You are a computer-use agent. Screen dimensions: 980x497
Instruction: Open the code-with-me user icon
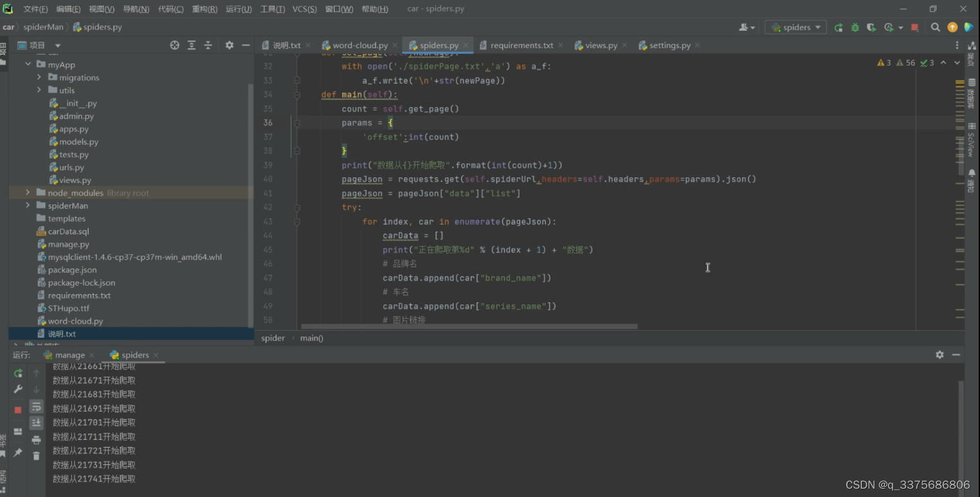coord(746,27)
